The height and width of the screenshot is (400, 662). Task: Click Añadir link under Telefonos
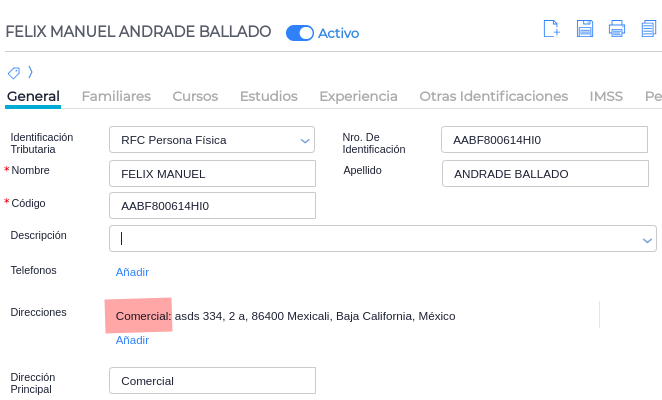pyautogui.click(x=132, y=272)
